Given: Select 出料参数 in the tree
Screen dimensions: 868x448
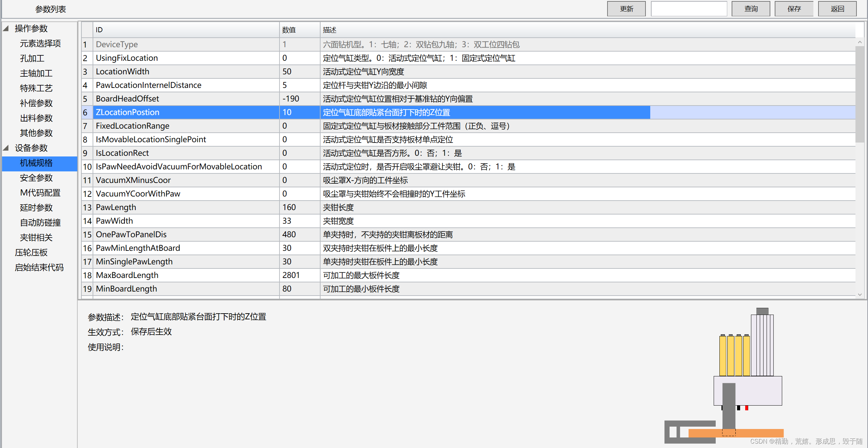Looking at the screenshot, I should pyautogui.click(x=36, y=118).
